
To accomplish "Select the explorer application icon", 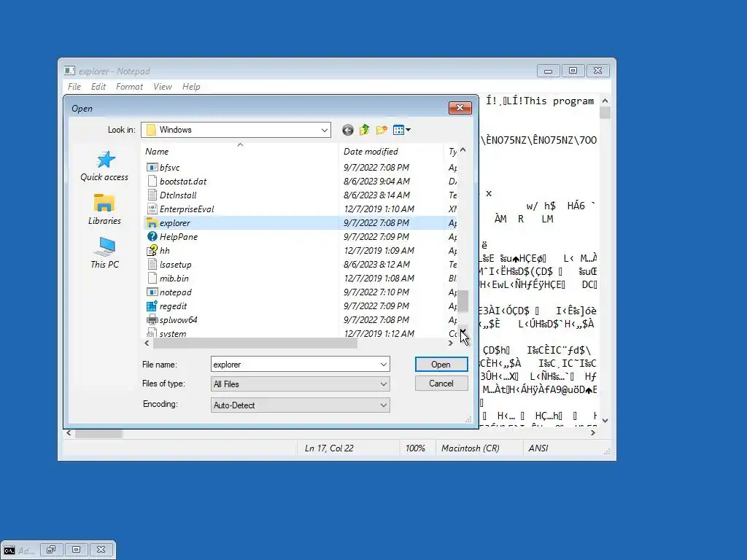I will coord(152,223).
